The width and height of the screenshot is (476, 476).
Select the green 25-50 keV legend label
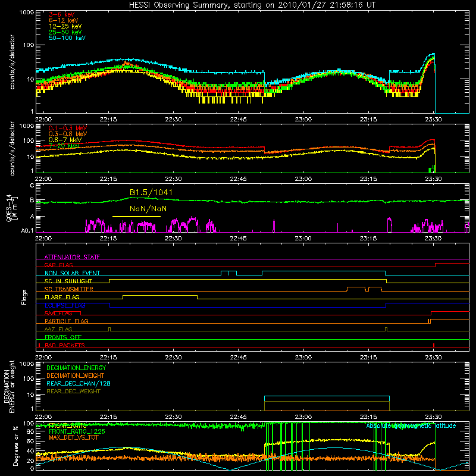click(65, 32)
